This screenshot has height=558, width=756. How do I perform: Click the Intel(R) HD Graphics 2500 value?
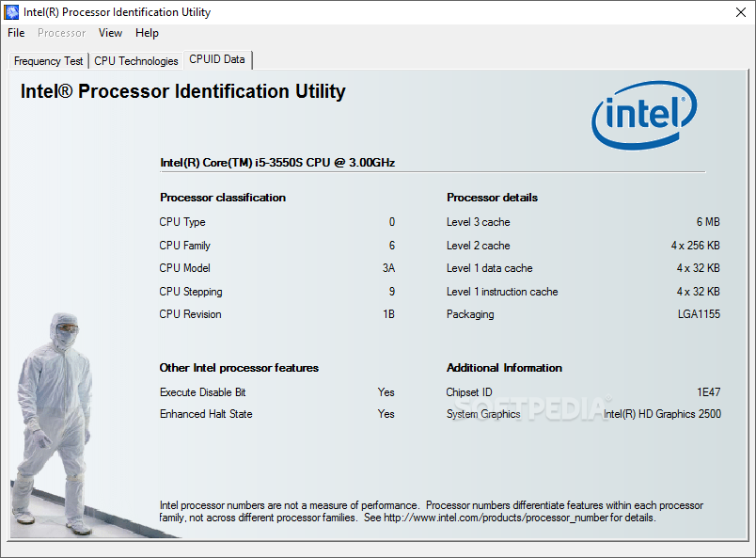(x=662, y=414)
